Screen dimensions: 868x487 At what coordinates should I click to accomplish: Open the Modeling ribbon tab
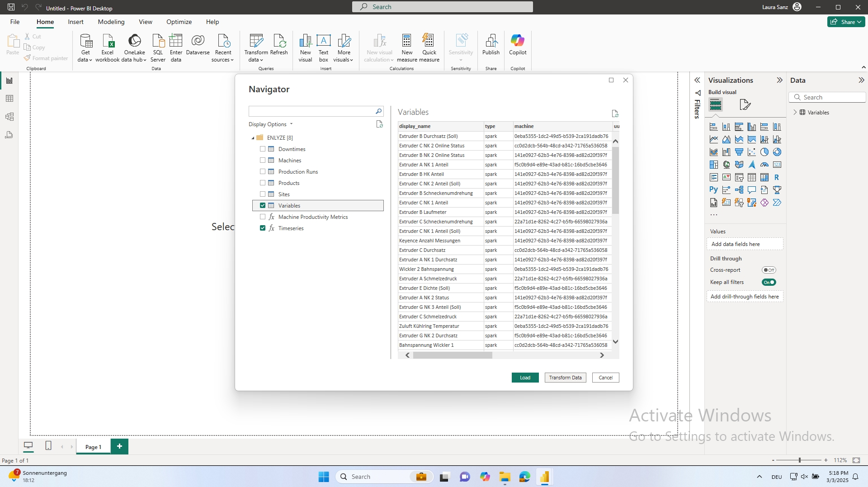pyautogui.click(x=111, y=22)
